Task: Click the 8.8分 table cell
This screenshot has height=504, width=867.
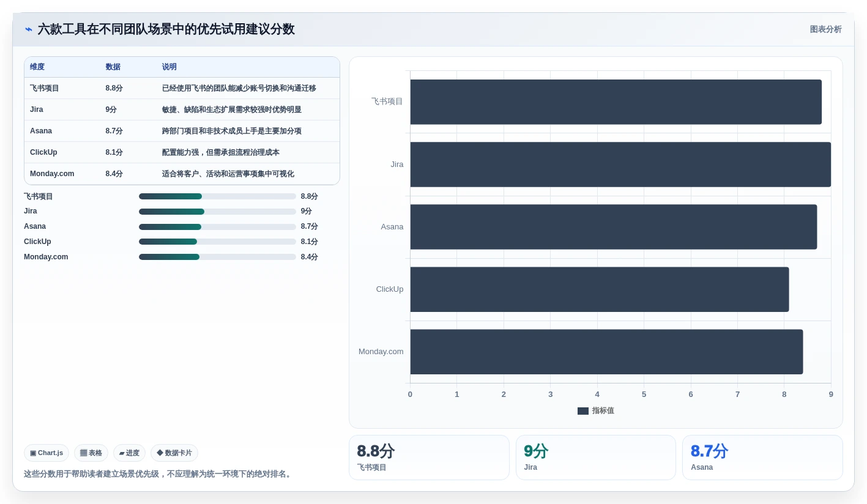Action: click(x=114, y=88)
